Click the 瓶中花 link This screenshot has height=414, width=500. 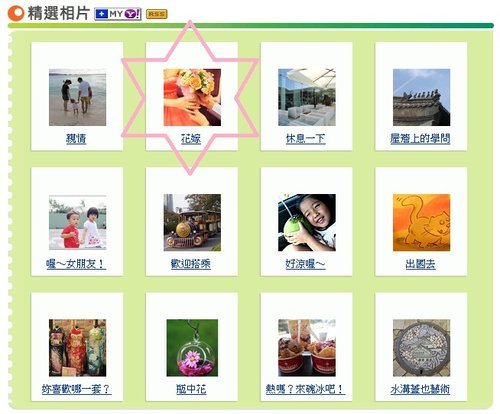click(191, 389)
